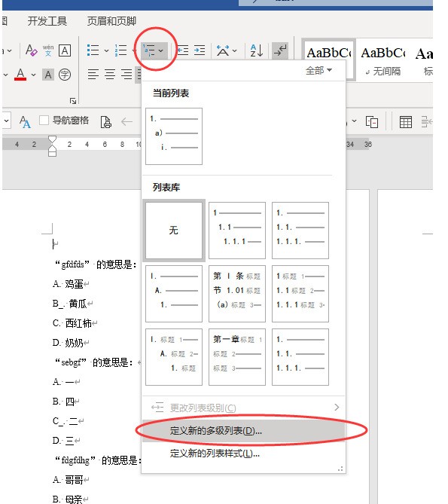This screenshot has width=448, height=504.
Task: Select the 1标题1 1.1标题2 list format
Action: pyautogui.click(x=300, y=294)
